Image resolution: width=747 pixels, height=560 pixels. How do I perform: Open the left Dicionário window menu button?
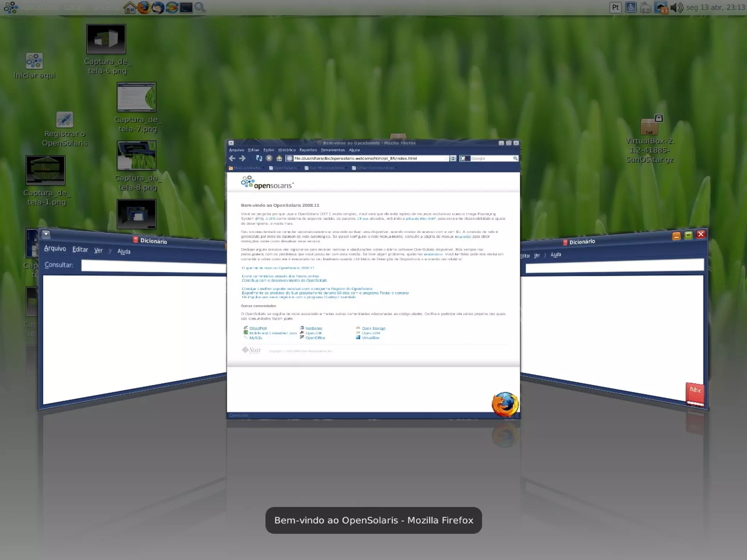tap(46, 234)
